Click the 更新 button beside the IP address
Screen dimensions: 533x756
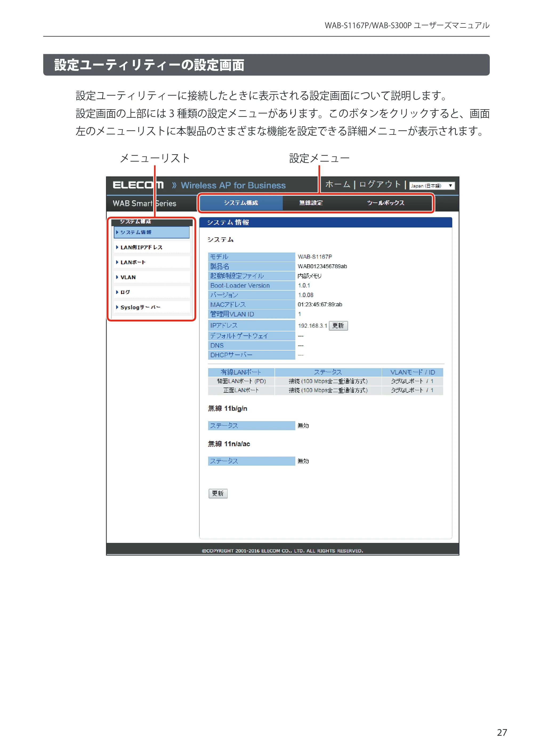[x=338, y=326]
